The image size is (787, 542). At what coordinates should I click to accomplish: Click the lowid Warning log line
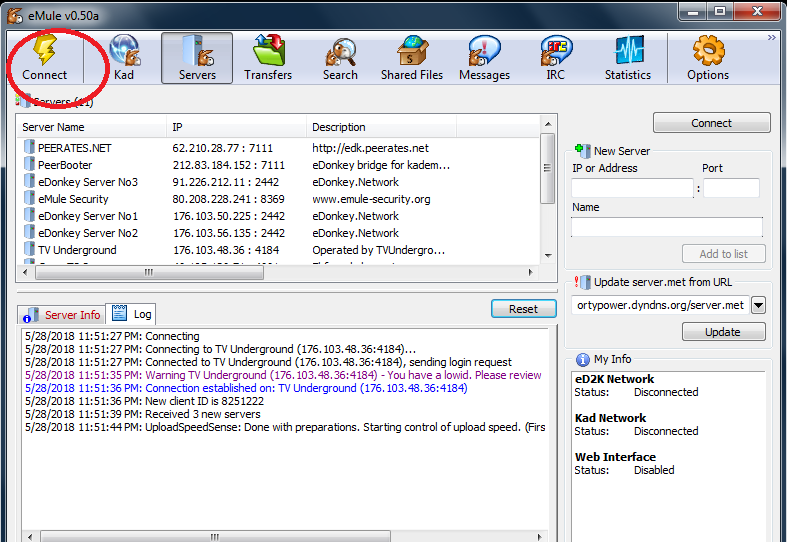click(x=284, y=375)
